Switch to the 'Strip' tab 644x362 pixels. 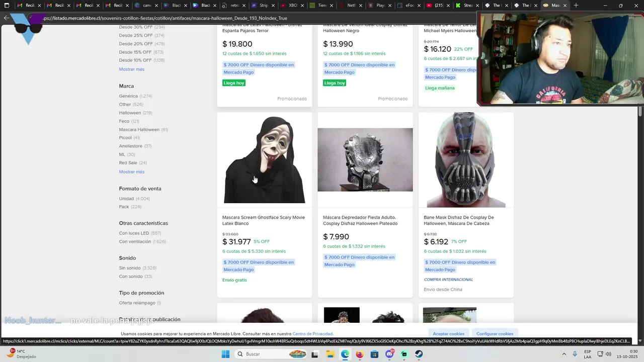[264, 6]
